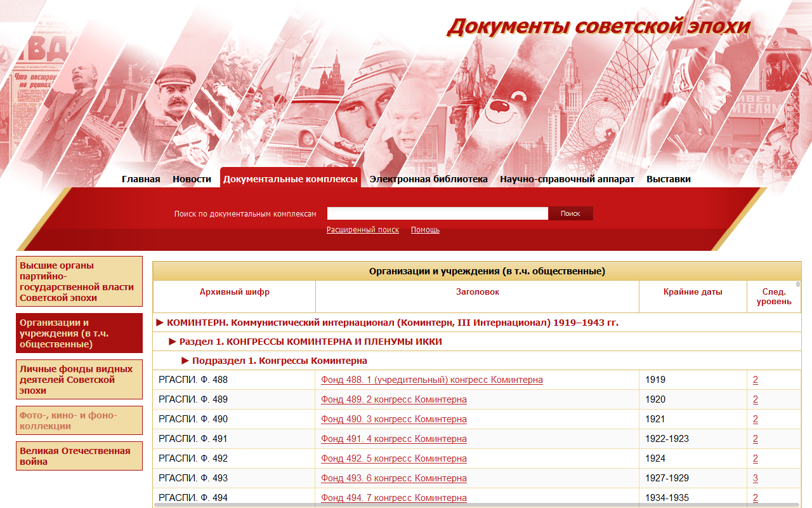Open next level link 3 in Ф. 493 row
Viewport: 812px width, 508px height.
pyautogui.click(x=756, y=478)
